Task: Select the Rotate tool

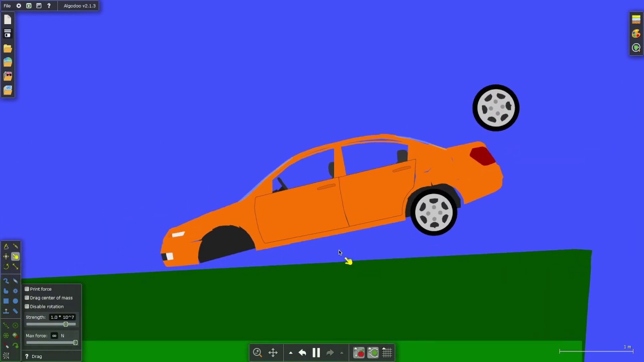Action: (x=6, y=266)
